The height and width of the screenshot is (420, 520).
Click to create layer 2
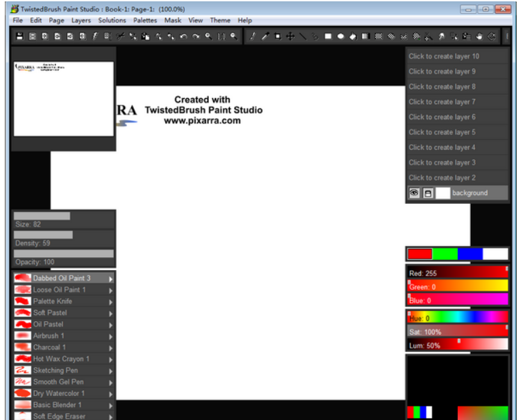pyautogui.click(x=457, y=178)
